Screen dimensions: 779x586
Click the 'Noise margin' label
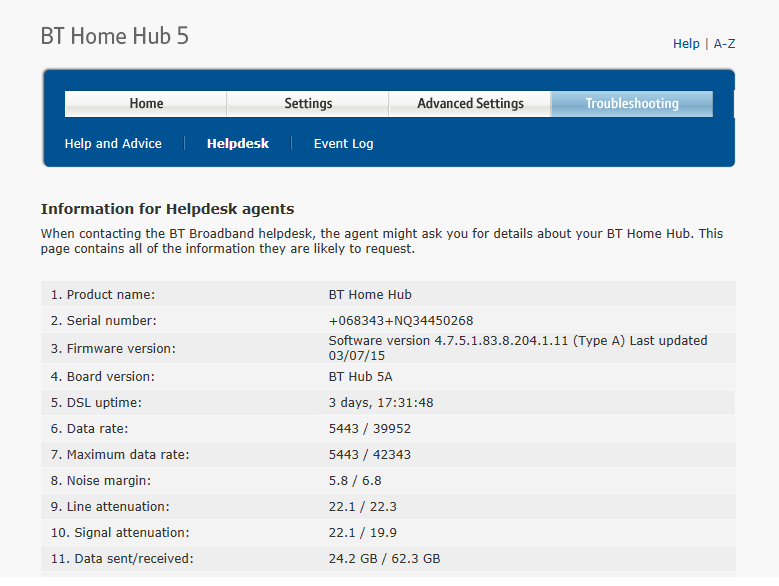(101, 481)
